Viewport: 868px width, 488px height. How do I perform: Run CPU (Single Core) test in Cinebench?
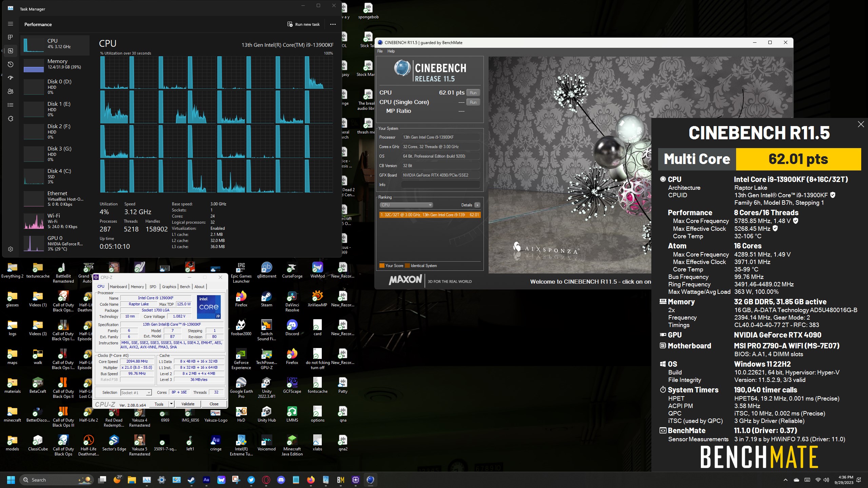[473, 102]
